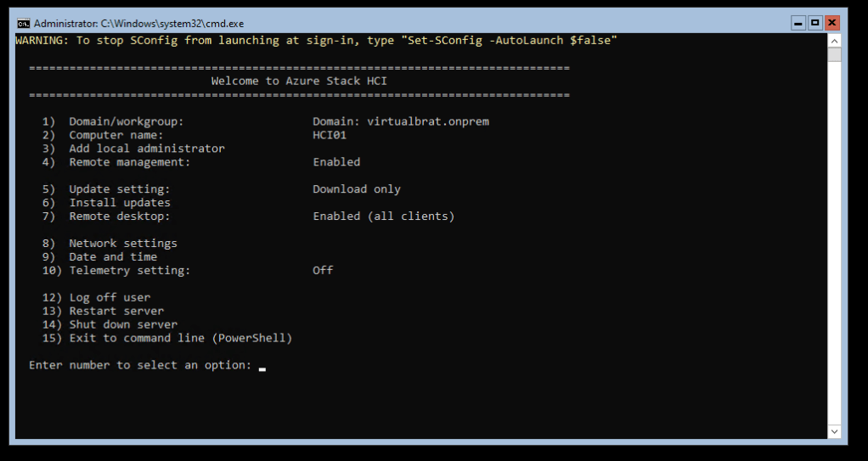Click "Add local administrator" option text

tap(147, 149)
